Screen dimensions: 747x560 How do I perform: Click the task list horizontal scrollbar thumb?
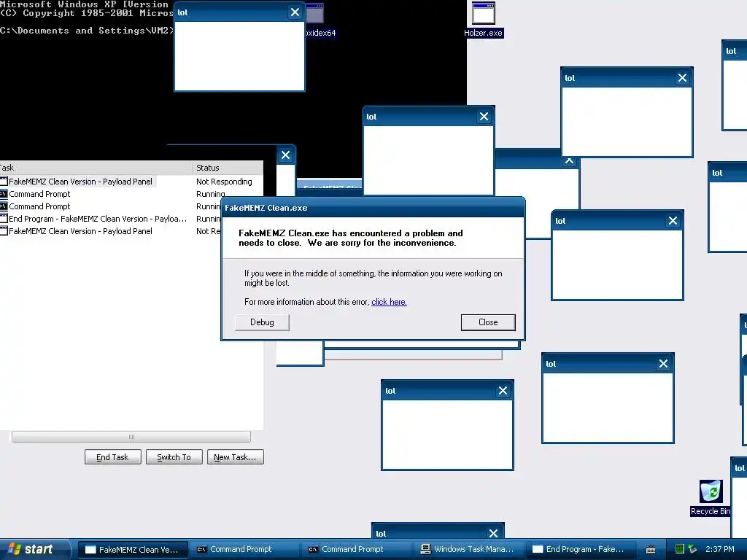click(131, 437)
